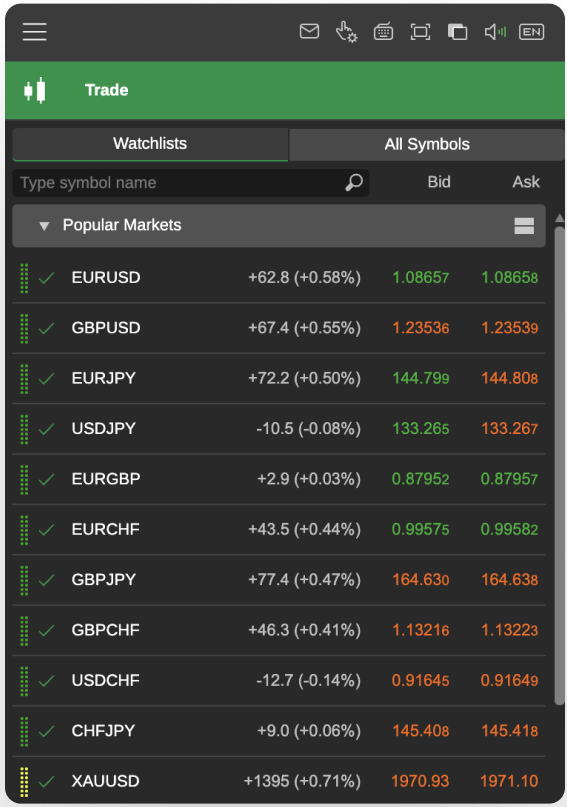Toggle the GBPJPY checkmark
Viewport: 567px width, 807px height.
[x=47, y=580]
